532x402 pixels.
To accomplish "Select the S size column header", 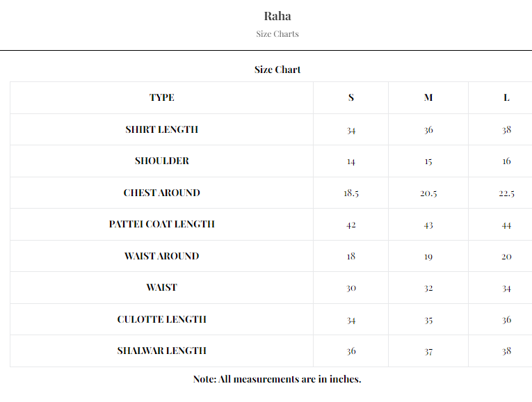I will point(351,97).
